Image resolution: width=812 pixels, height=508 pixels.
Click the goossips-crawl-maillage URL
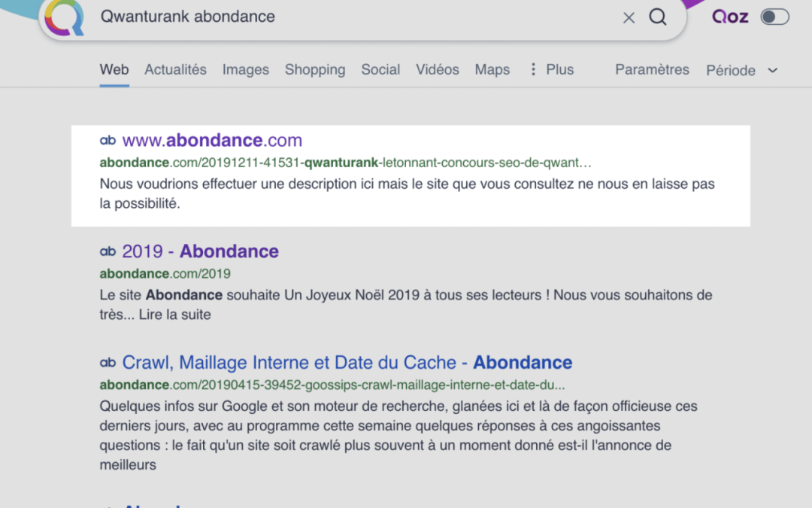[x=332, y=385]
